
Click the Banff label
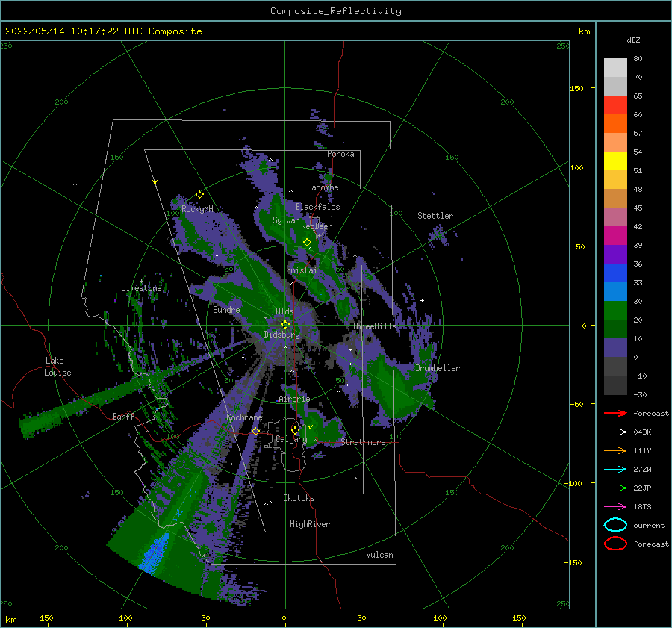123,416
